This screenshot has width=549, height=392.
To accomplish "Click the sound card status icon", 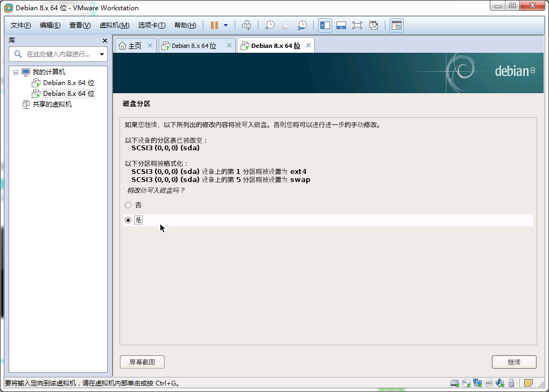I will click(500, 383).
